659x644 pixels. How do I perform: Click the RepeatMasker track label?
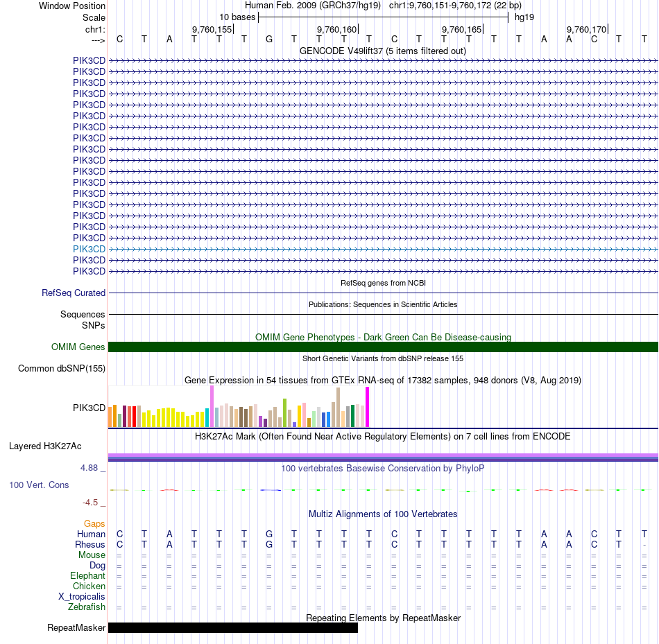76,627
